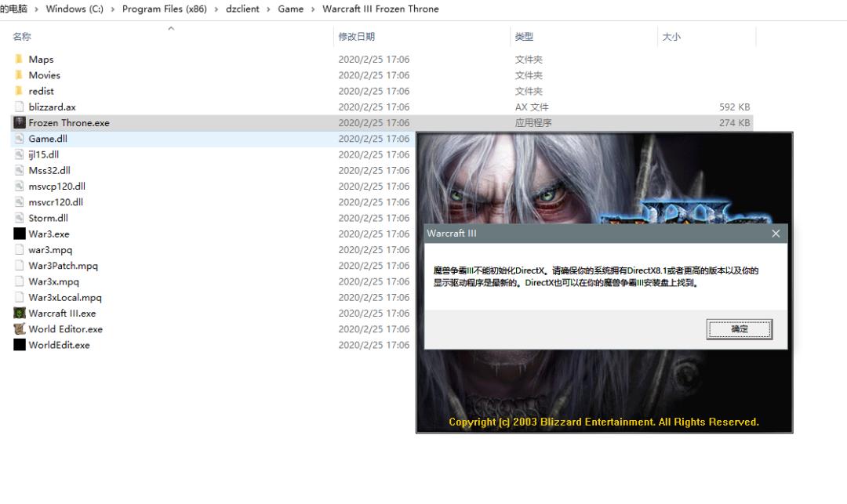Click the World Editor.exe scroll icon
This screenshot has height=504, width=847.
(x=20, y=328)
